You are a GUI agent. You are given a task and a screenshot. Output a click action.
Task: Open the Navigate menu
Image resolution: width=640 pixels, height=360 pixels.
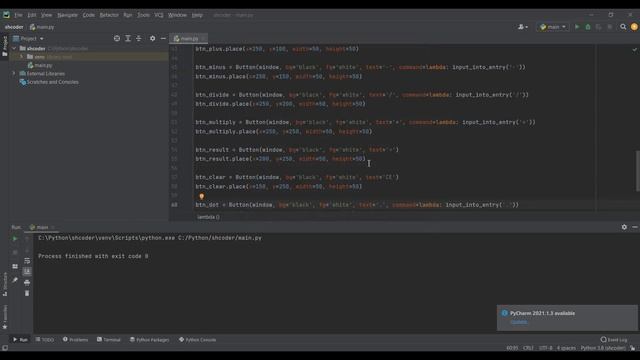point(67,15)
